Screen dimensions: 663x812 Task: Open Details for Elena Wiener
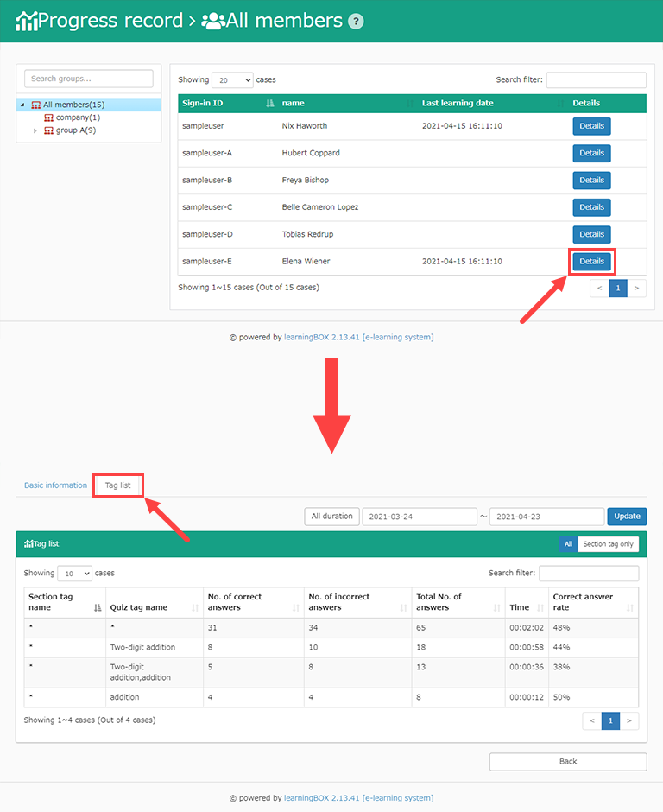(591, 261)
